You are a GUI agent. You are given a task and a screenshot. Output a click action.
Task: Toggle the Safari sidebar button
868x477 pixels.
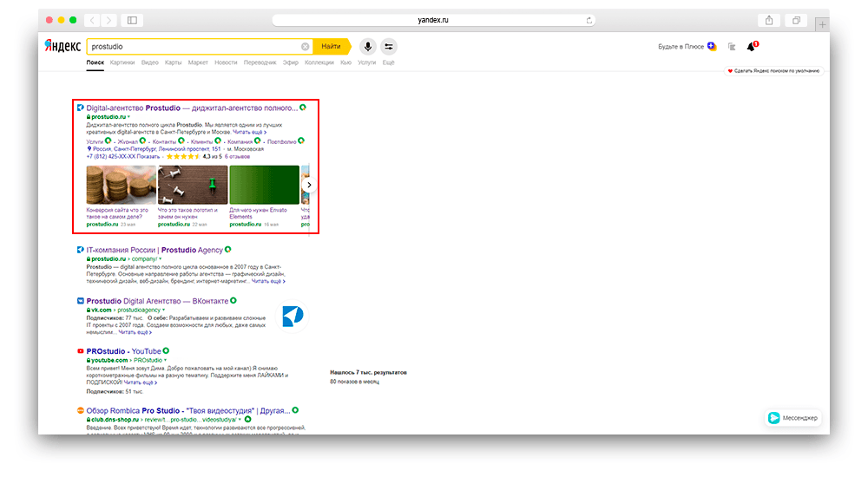point(132,21)
